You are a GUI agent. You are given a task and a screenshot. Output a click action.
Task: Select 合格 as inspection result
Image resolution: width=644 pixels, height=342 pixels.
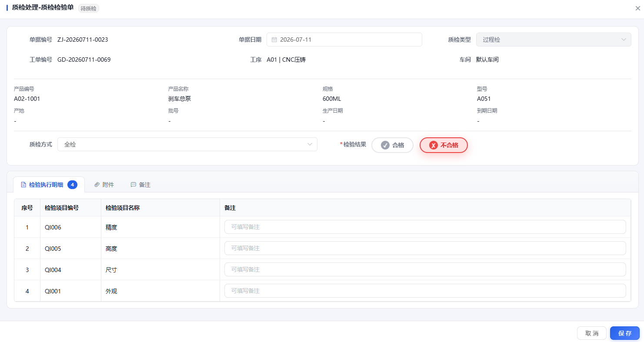(x=392, y=145)
